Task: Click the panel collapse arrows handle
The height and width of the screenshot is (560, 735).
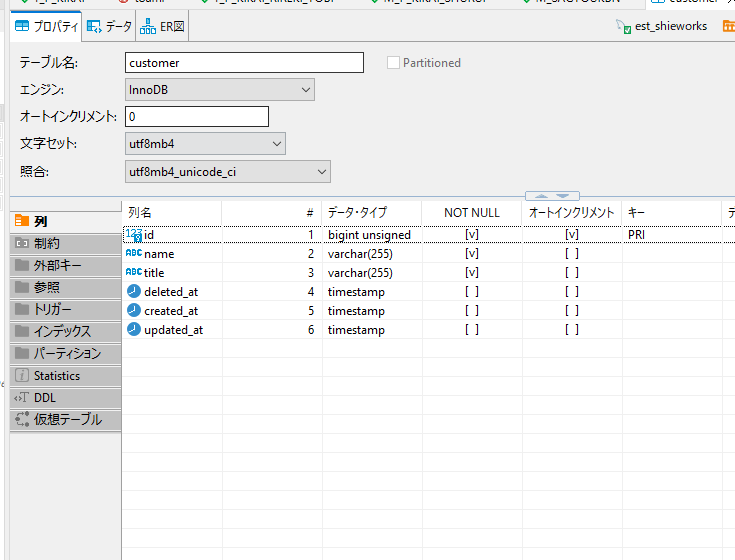Action: [x=552, y=196]
